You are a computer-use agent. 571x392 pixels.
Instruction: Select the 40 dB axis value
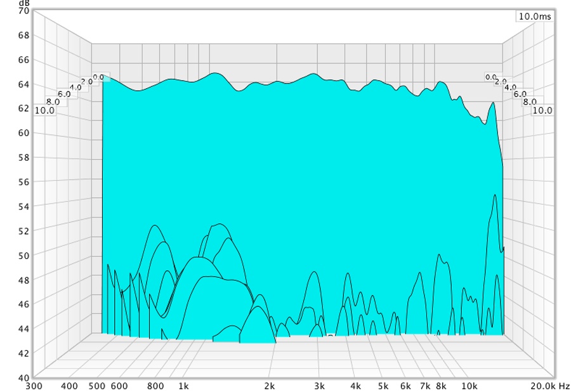point(23,378)
